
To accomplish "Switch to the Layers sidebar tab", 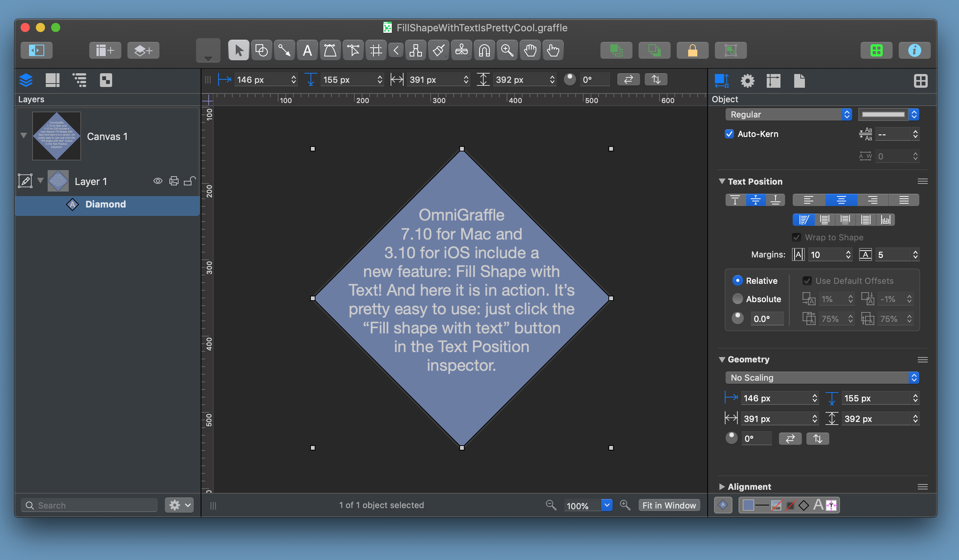I will [x=26, y=80].
